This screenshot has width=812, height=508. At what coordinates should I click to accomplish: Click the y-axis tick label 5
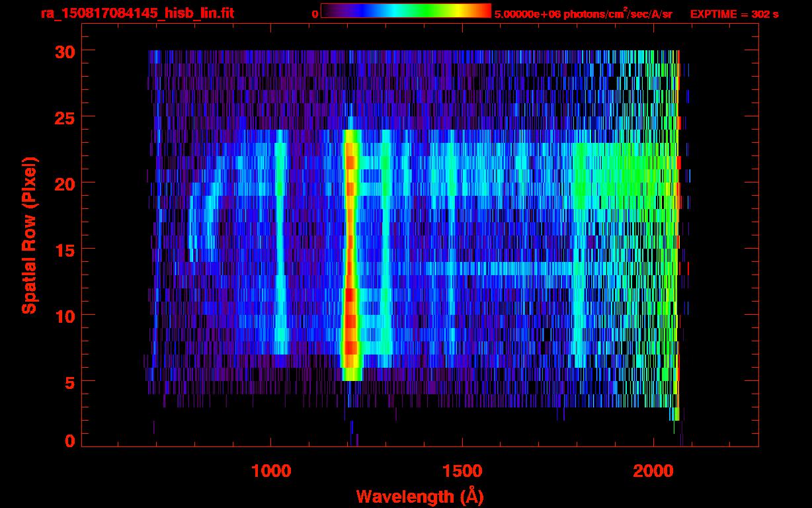69,382
